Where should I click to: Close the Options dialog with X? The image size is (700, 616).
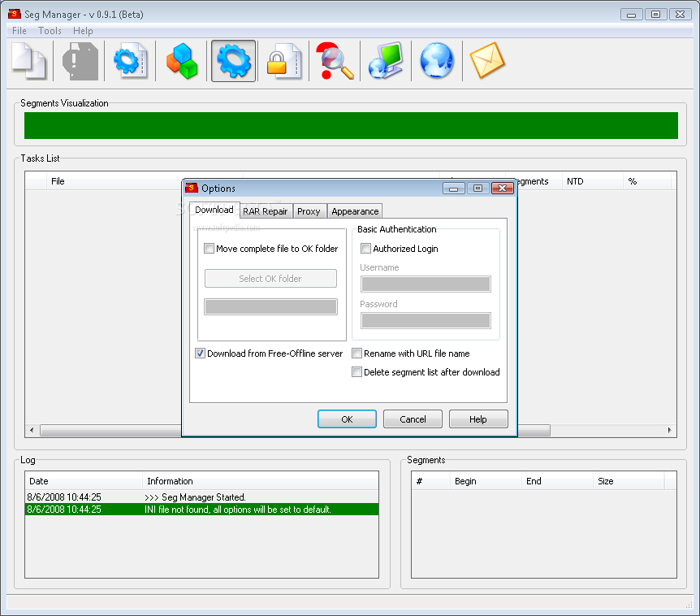click(x=502, y=188)
